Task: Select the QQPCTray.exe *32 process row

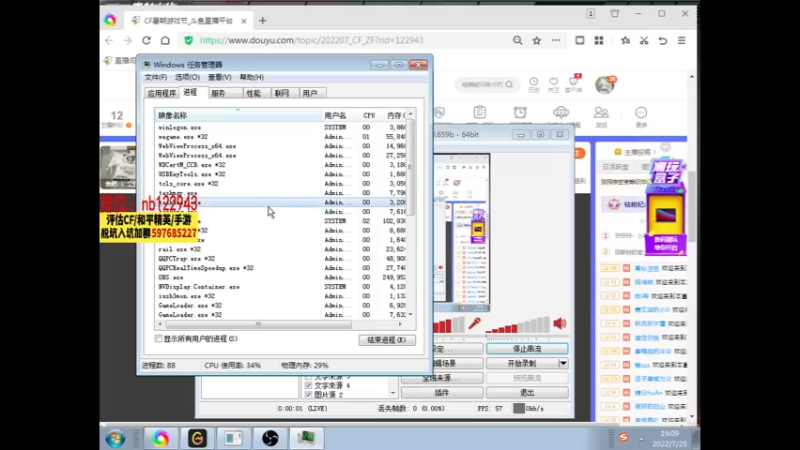Action: tap(282, 259)
